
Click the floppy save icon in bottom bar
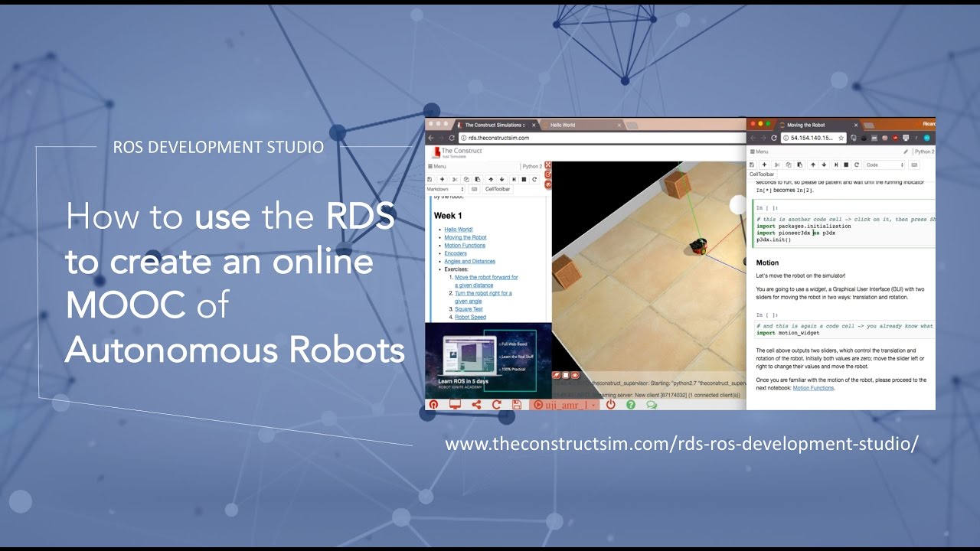click(517, 405)
